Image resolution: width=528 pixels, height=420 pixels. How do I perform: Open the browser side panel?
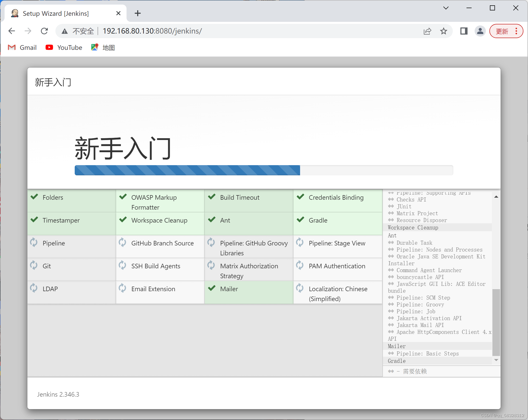[x=464, y=31]
